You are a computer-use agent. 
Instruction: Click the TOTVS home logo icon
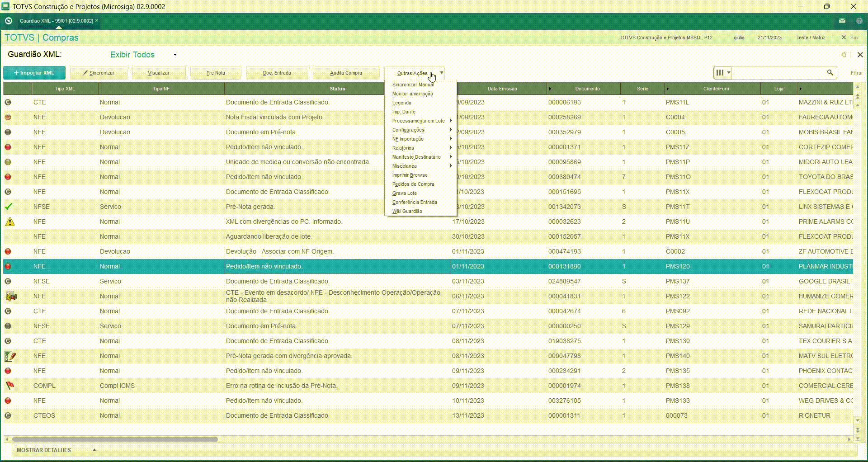point(8,21)
